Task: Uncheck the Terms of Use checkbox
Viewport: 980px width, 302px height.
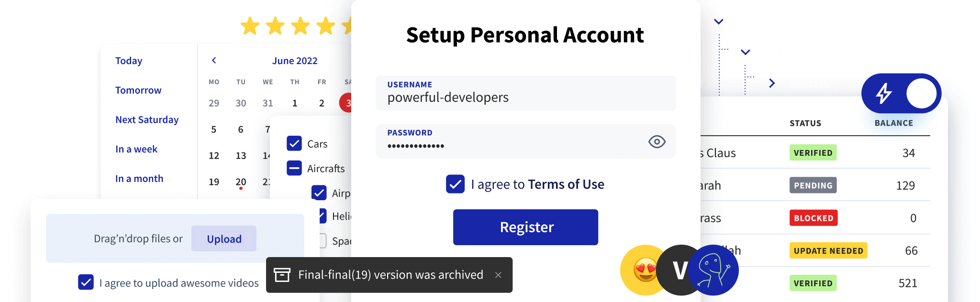Action: click(x=455, y=184)
